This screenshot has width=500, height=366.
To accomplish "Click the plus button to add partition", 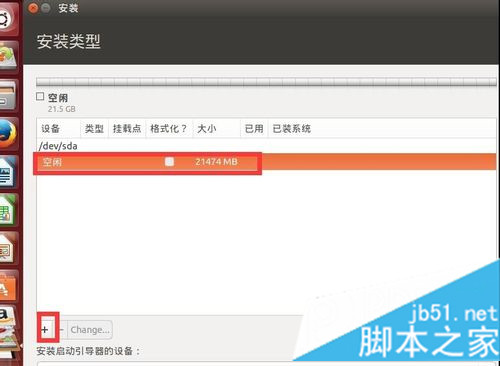I will (45, 330).
